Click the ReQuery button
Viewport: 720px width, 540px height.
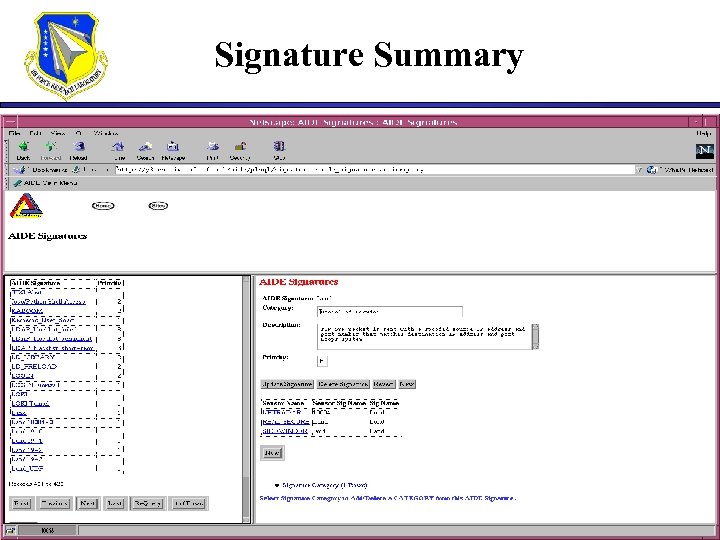(x=147, y=503)
